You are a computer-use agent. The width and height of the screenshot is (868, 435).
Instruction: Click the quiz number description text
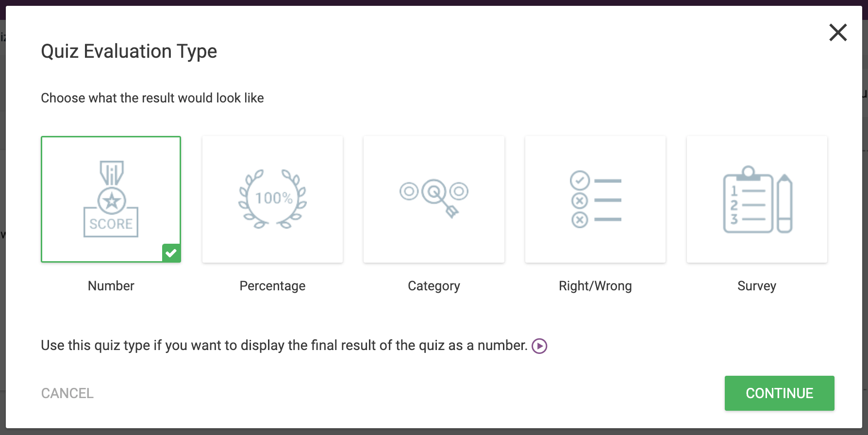click(284, 345)
